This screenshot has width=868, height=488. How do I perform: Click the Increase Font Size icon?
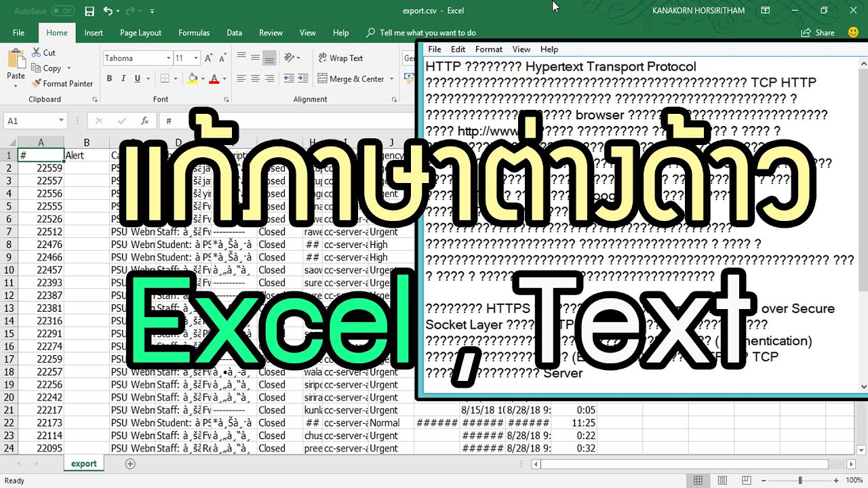pyautogui.click(x=209, y=58)
